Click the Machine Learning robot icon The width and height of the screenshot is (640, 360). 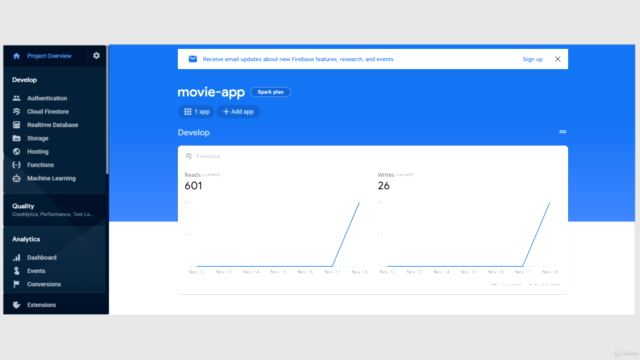tap(16, 178)
